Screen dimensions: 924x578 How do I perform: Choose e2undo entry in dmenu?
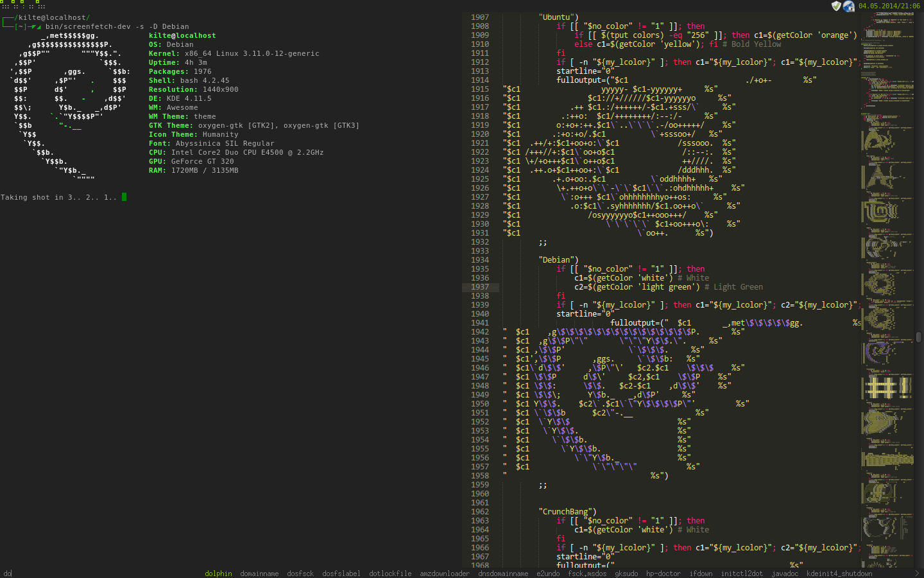(548, 574)
